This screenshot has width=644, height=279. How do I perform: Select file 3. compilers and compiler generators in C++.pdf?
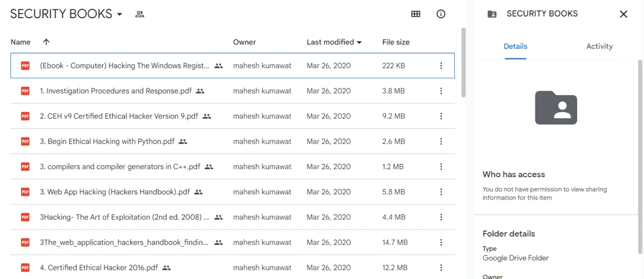click(x=232, y=167)
